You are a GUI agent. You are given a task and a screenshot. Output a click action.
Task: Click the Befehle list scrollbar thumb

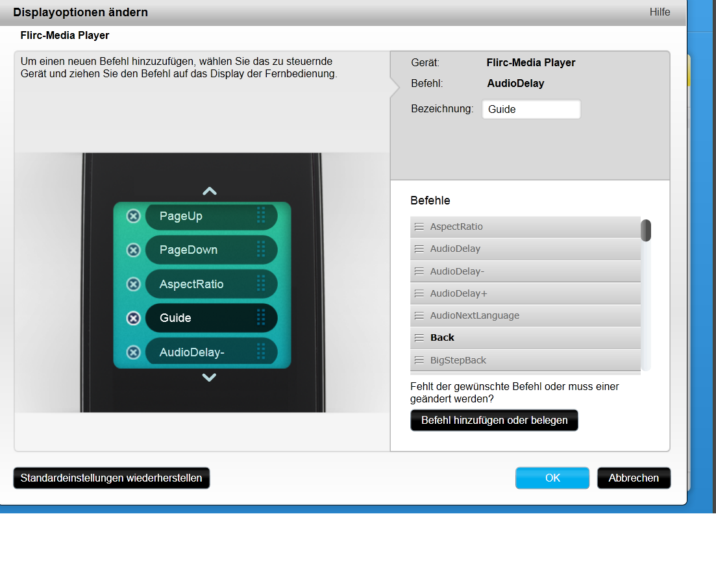pos(646,230)
